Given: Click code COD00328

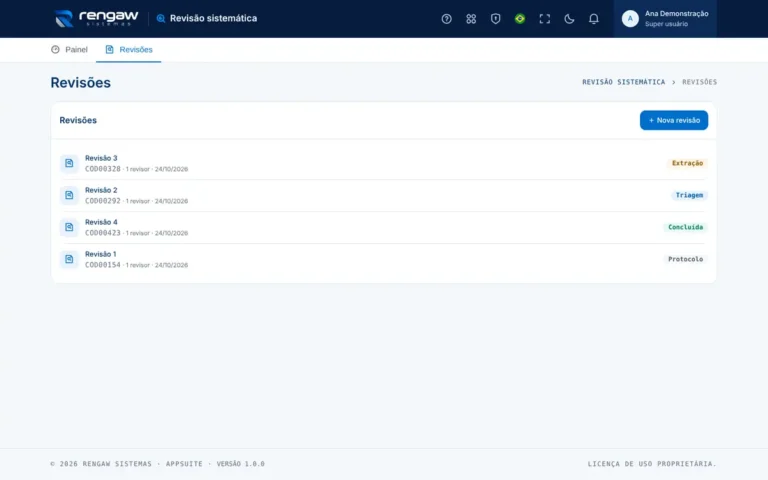Looking at the screenshot, I should pos(102,168).
